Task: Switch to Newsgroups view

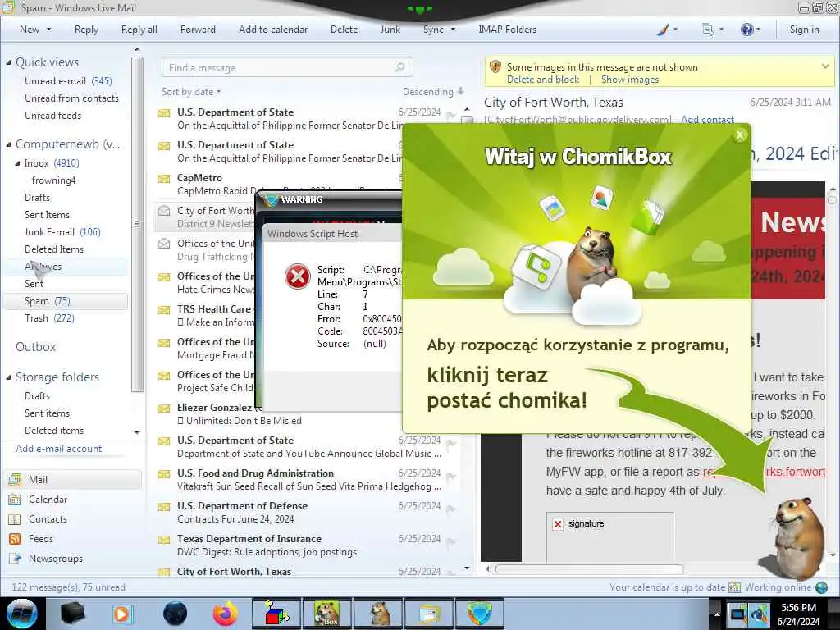Action: [x=56, y=559]
